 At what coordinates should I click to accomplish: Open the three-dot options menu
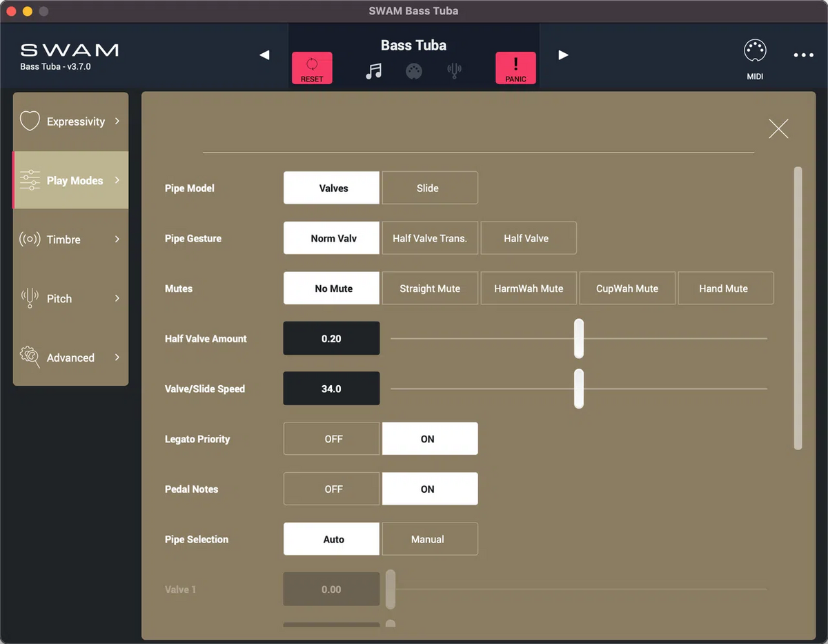click(802, 55)
